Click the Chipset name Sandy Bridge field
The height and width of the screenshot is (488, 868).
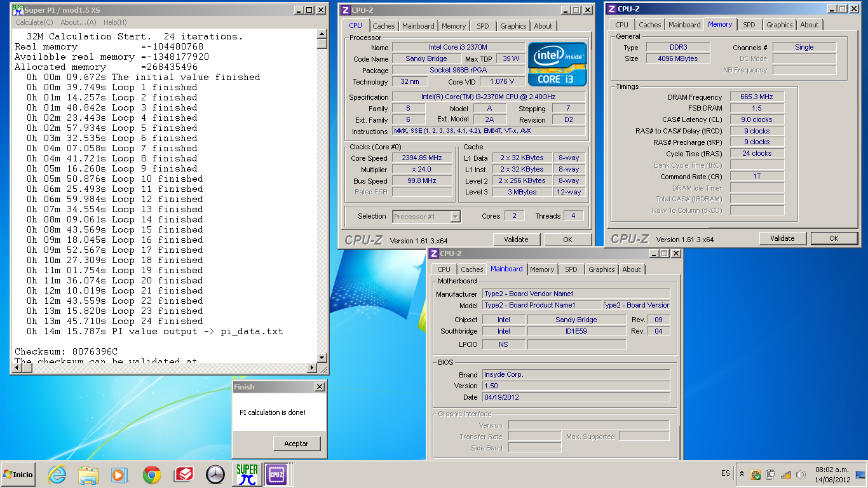coord(576,320)
